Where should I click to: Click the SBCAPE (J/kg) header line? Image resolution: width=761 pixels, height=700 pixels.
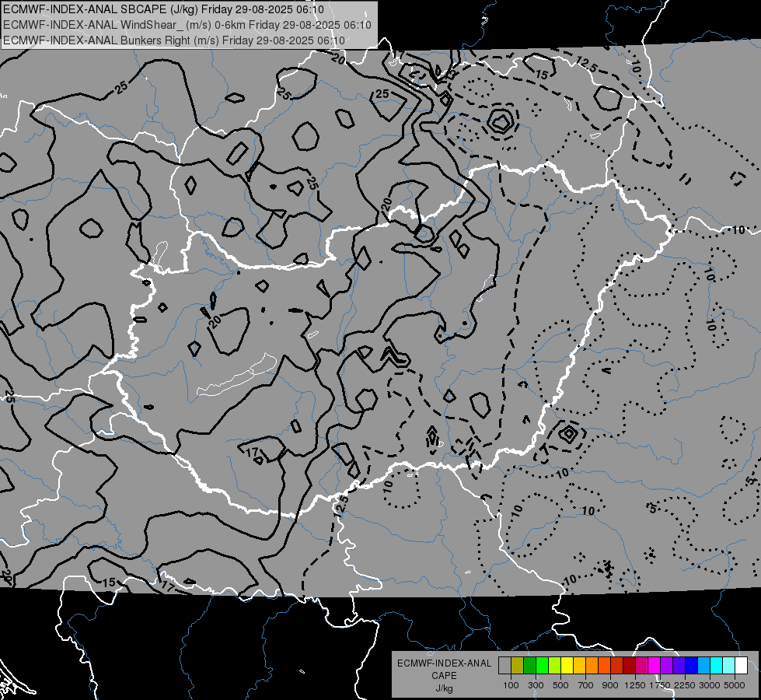pyautogui.click(x=163, y=9)
